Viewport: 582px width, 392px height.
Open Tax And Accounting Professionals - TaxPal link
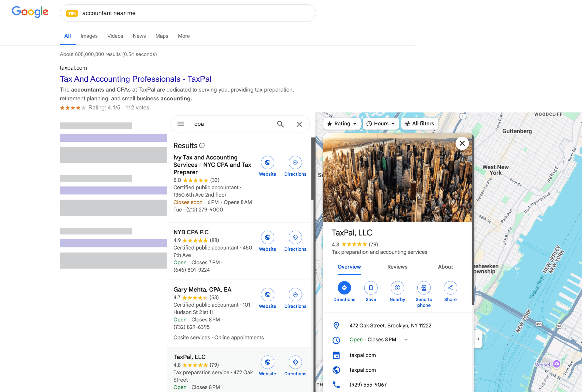[x=135, y=79]
